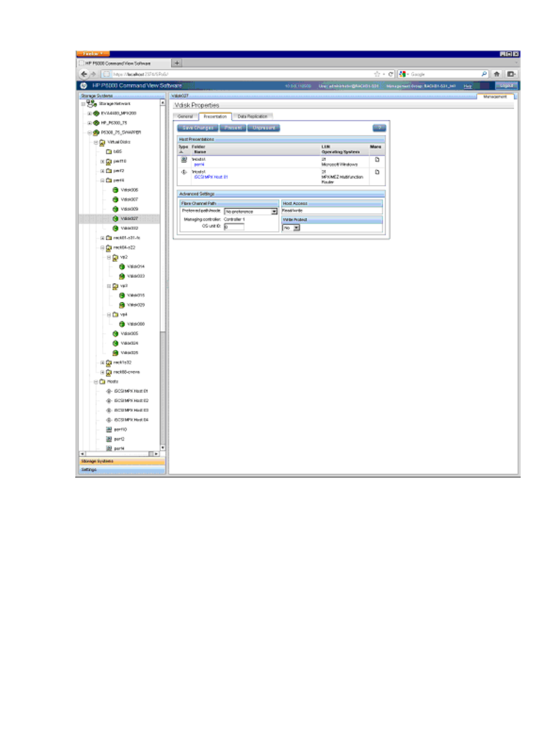Select Vdisk032 in the tree
The height and width of the screenshot is (746, 560).
pyautogui.click(x=129, y=228)
